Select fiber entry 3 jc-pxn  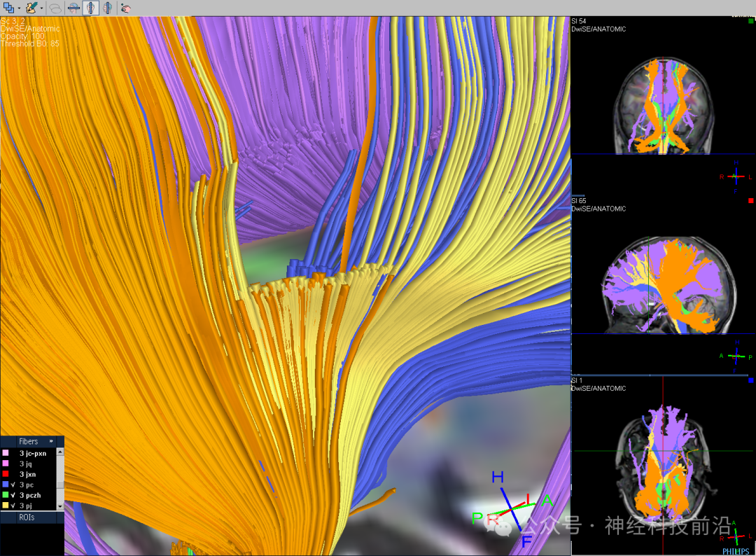click(x=33, y=453)
